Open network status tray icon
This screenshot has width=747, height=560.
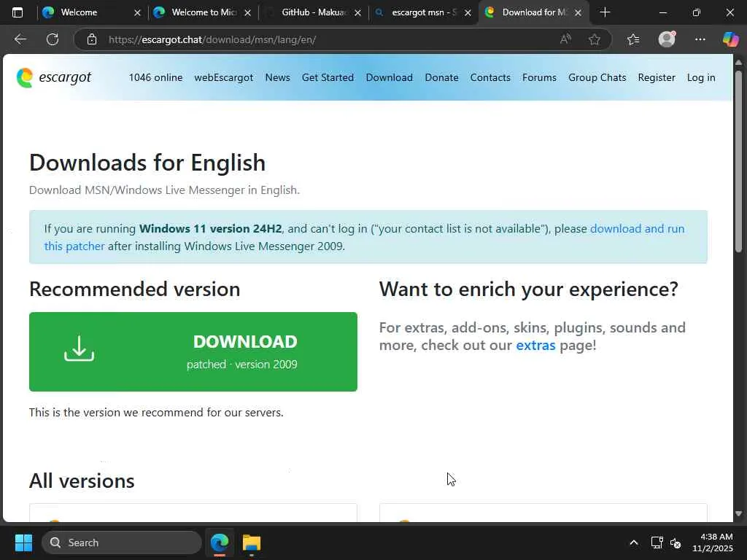pyautogui.click(x=657, y=542)
